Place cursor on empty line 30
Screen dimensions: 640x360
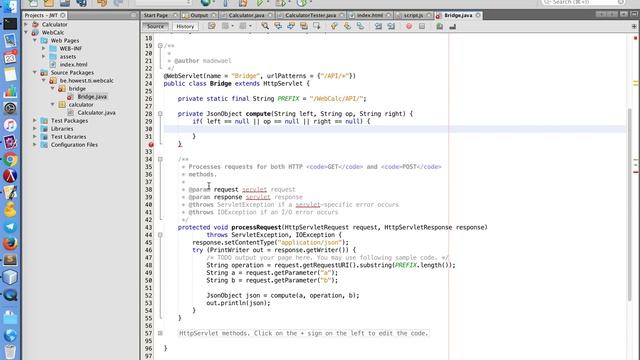[394, 129]
